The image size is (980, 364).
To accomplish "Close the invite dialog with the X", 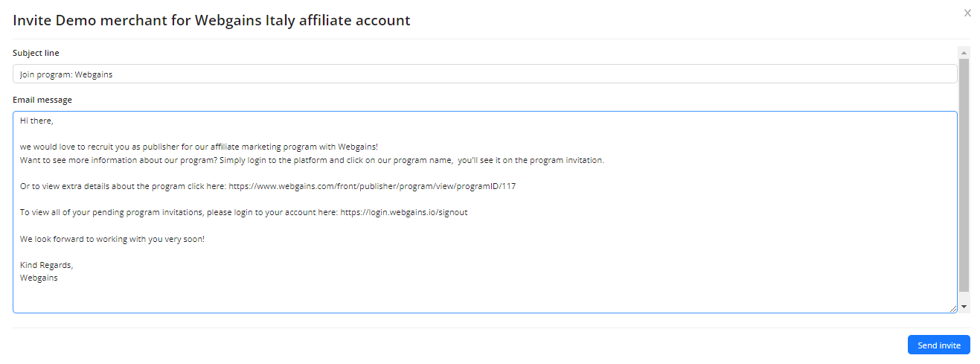I will pyautogui.click(x=967, y=13).
